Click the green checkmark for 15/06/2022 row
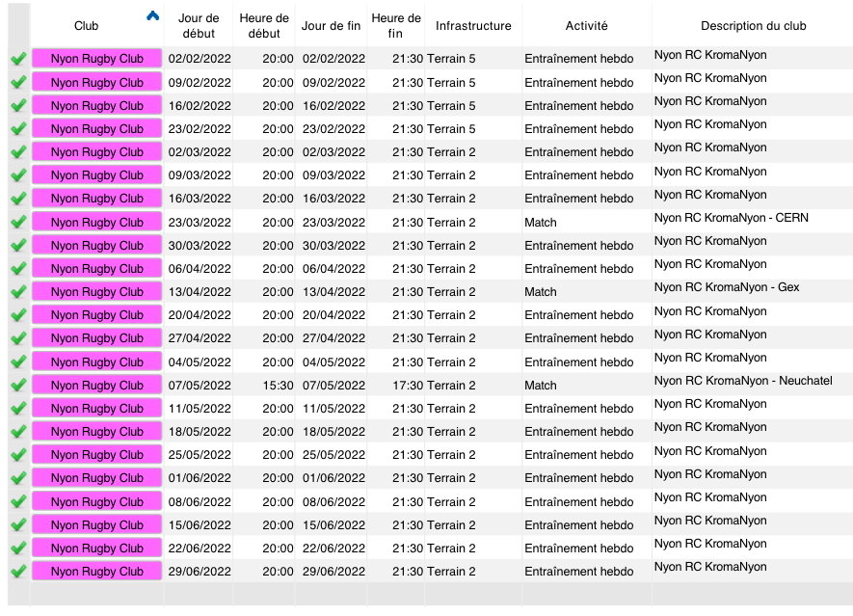This screenshot has width=853, height=616. (x=18, y=525)
